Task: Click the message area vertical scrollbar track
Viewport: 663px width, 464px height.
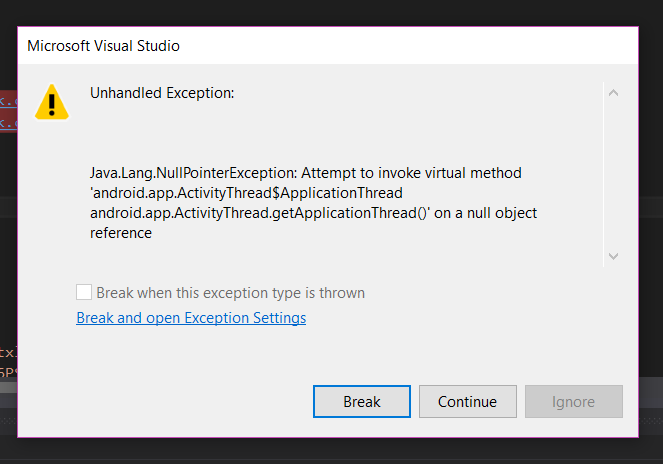Action: [614, 174]
